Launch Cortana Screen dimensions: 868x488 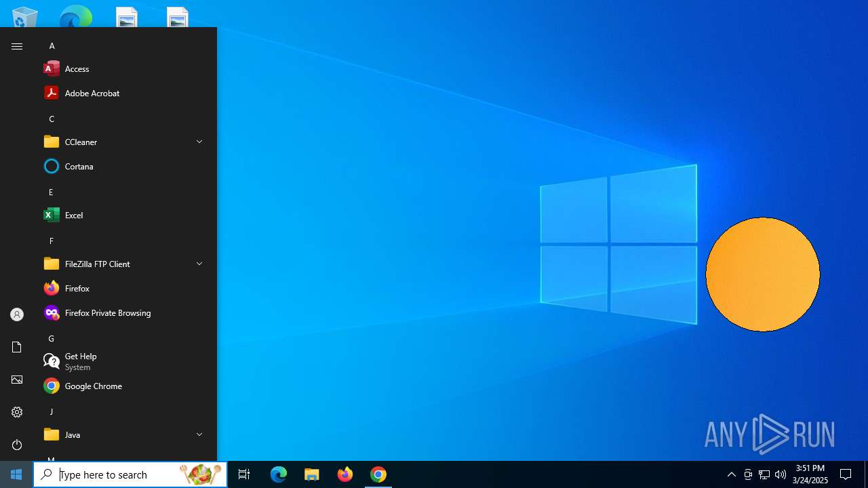125,166
